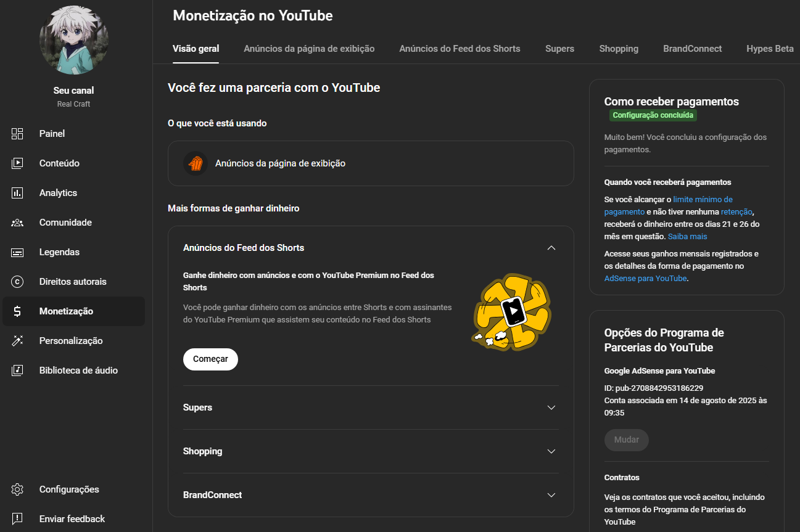
Task: Click the Contratos heading
Action: tap(622, 478)
